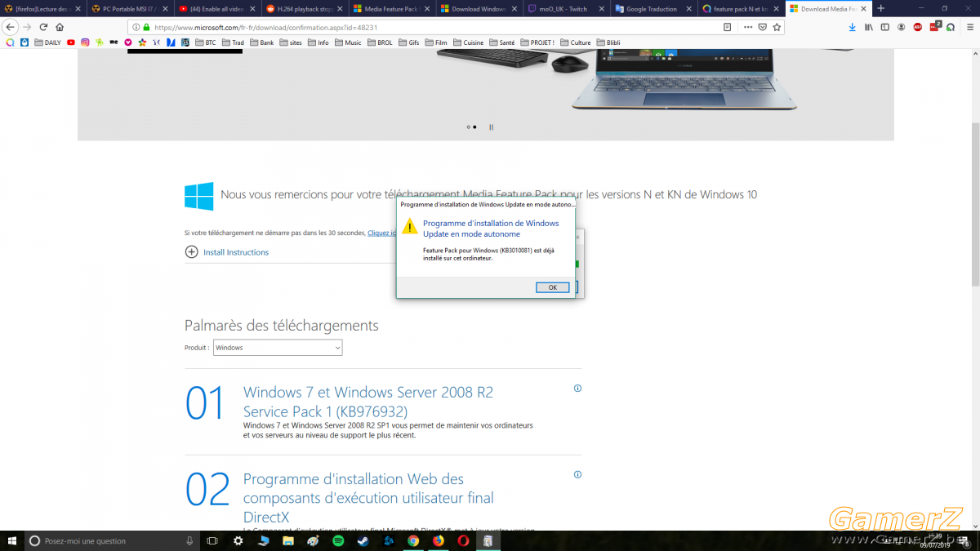This screenshot has height=551, width=980.
Task: Open Google Chrome from the taskbar
Action: [x=413, y=540]
